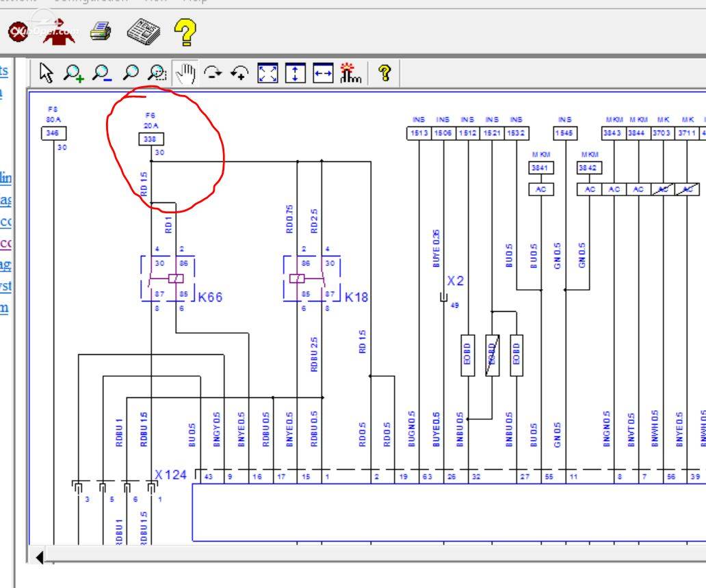Screen dimensions: 706x588
Task: Click reference box 1521
Action: (492, 133)
